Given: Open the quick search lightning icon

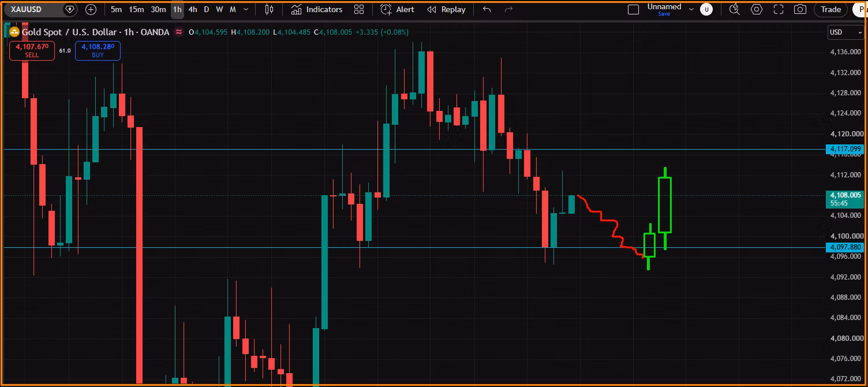Looking at the screenshot, I should (735, 9).
